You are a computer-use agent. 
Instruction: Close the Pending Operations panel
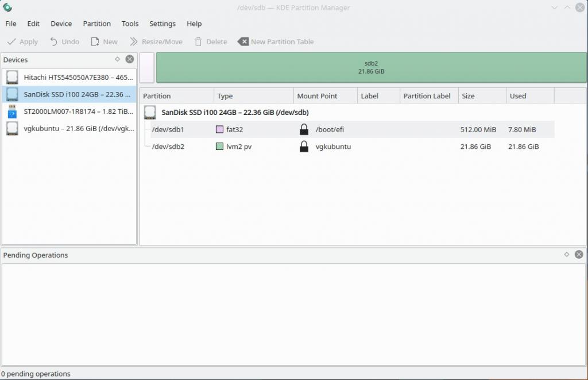pos(579,255)
